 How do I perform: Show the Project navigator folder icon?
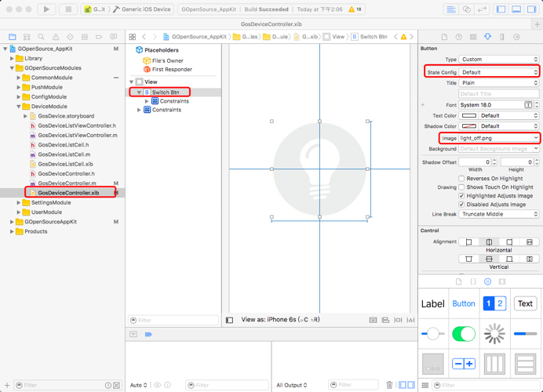coord(12,37)
